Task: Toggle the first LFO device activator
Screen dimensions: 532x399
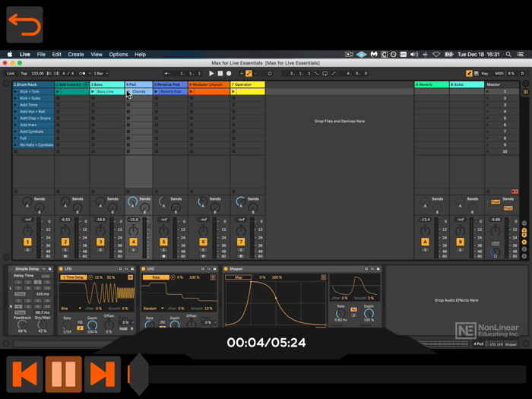Action: click(x=61, y=269)
